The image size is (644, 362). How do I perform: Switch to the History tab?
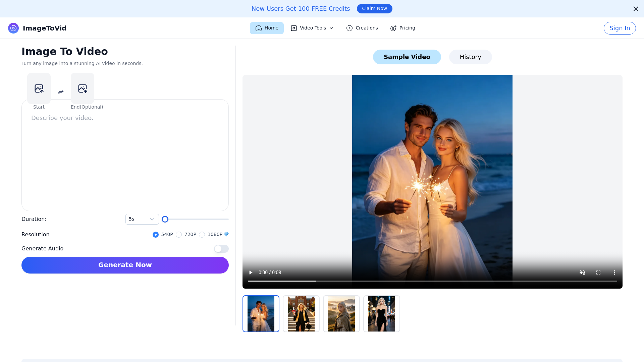[471, 57]
